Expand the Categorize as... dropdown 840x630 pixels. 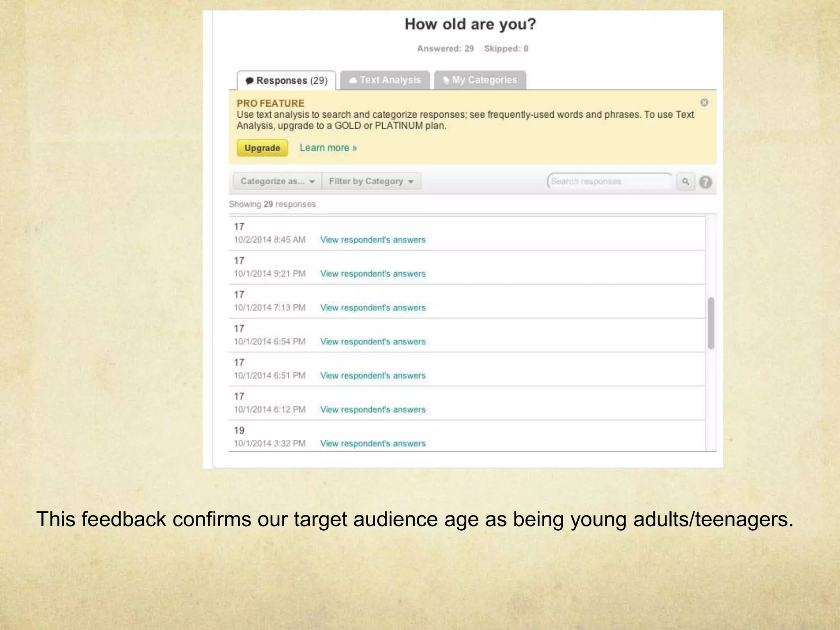(x=277, y=181)
